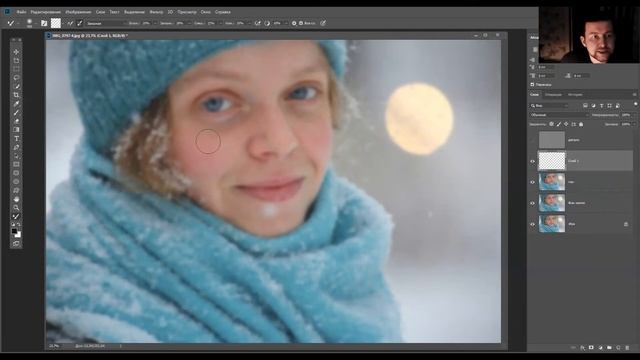Show the hidden 'детали' layer
The height and width of the screenshot is (360, 640).
(x=532, y=140)
